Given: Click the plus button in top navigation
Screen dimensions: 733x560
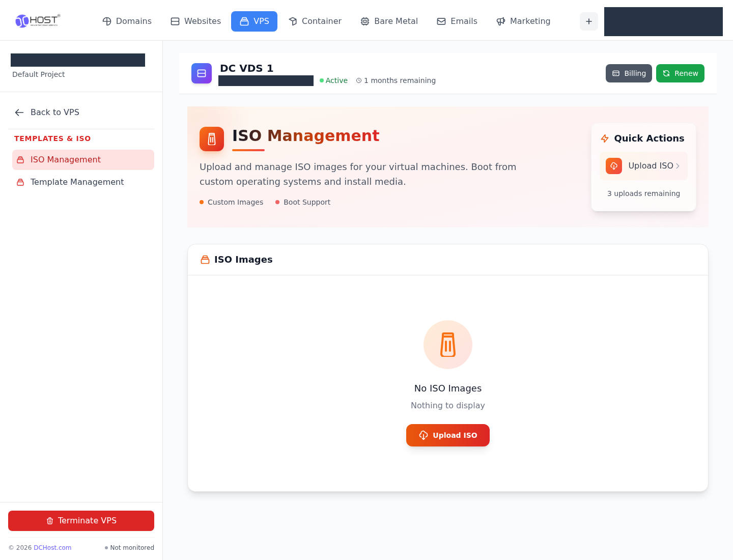Looking at the screenshot, I should (x=589, y=21).
